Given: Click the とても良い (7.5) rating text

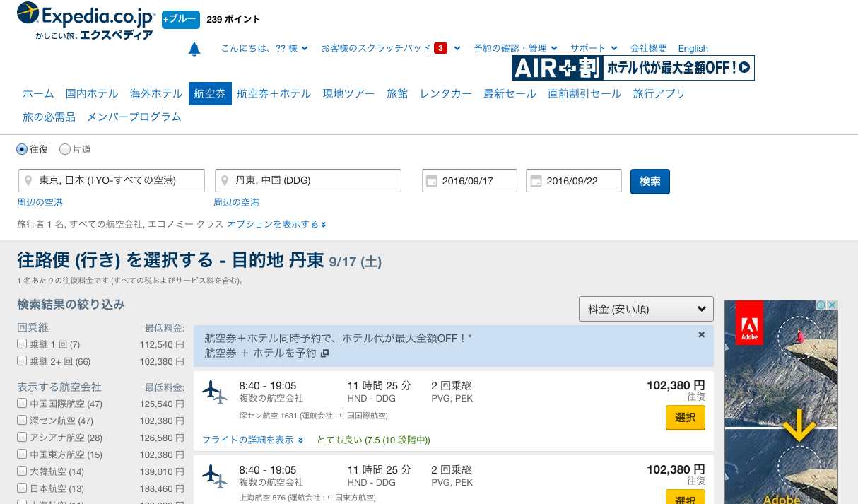Looking at the screenshot, I should pyautogui.click(x=373, y=440).
